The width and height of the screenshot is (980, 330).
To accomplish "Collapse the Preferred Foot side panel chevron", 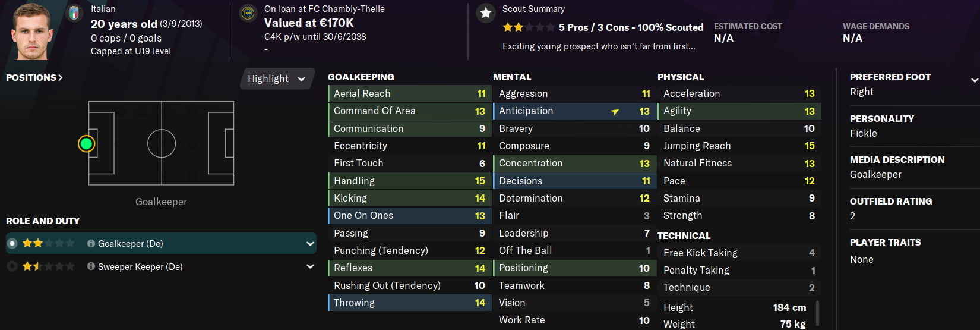I will (974, 80).
